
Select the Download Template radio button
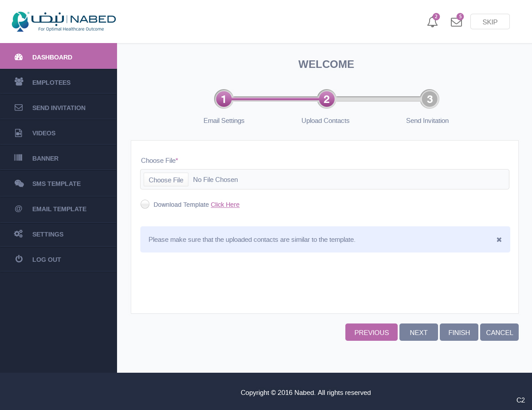coord(145,204)
